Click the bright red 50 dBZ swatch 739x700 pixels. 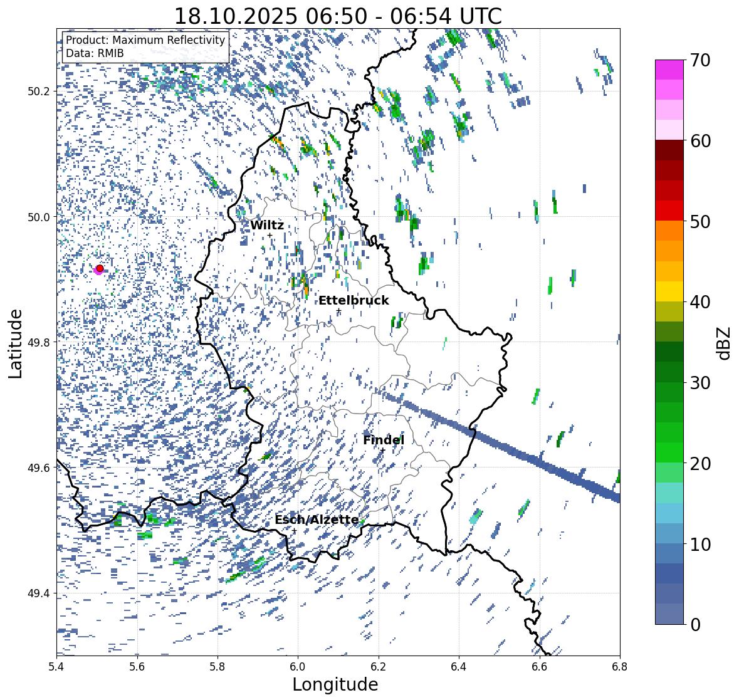(x=669, y=211)
